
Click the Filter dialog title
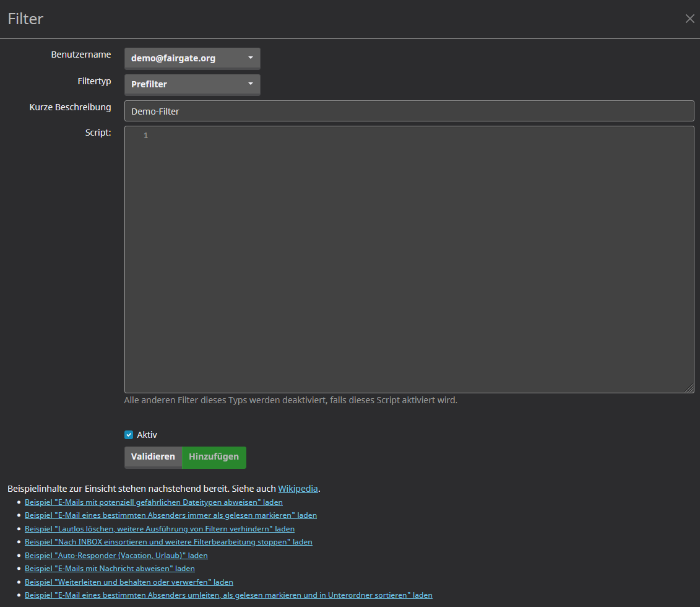[25, 19]
